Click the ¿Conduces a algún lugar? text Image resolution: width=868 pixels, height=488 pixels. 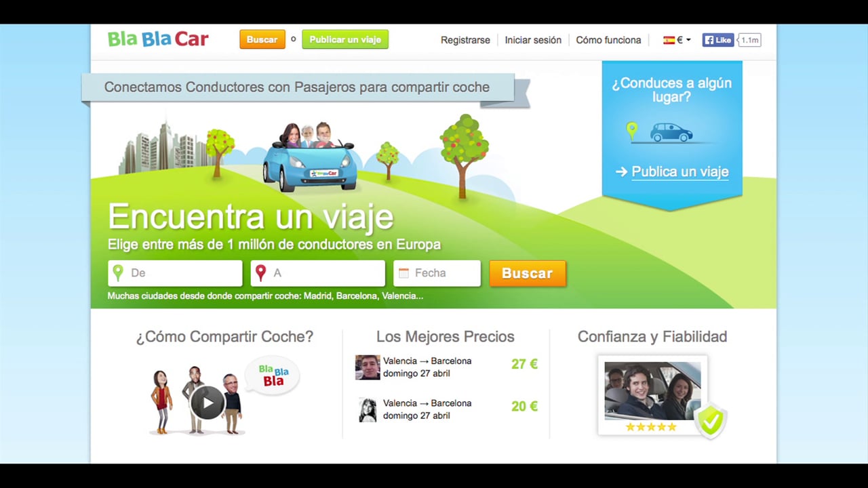tap(671, 89)
